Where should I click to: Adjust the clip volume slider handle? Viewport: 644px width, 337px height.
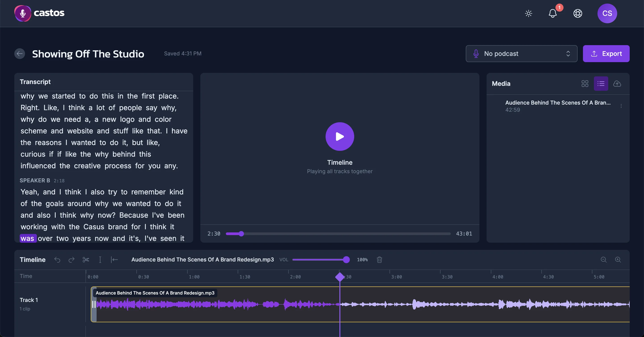pos(346,260)
